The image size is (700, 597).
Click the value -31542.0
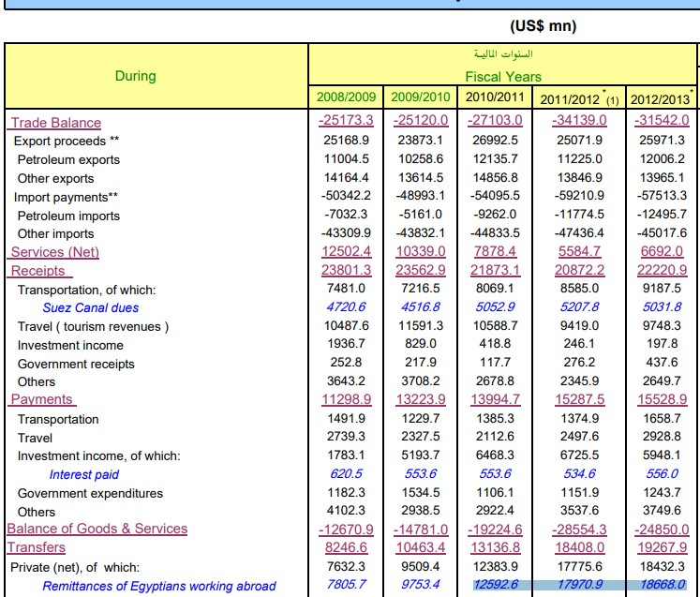(662, 120)
